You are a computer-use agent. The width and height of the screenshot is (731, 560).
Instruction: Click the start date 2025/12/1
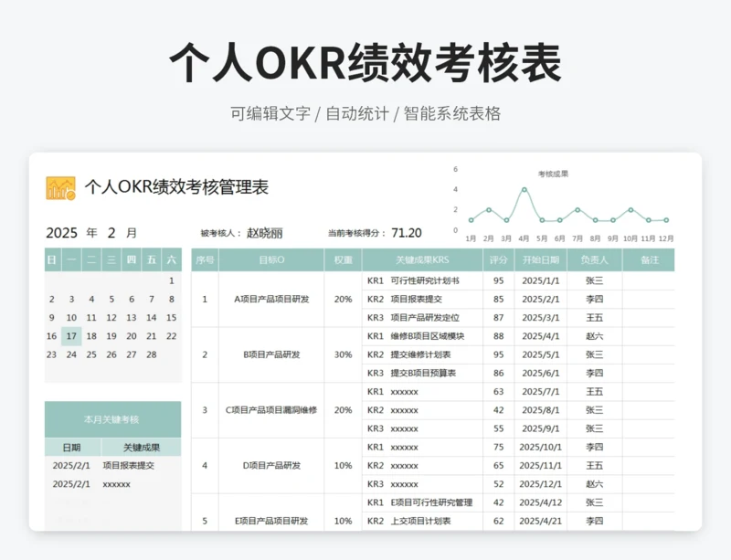point(541,484)
